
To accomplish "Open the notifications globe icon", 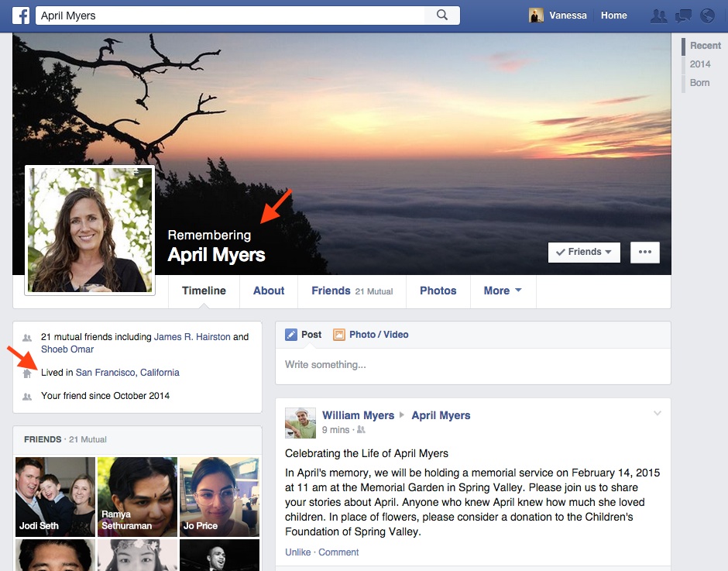I will coord(706,15).
